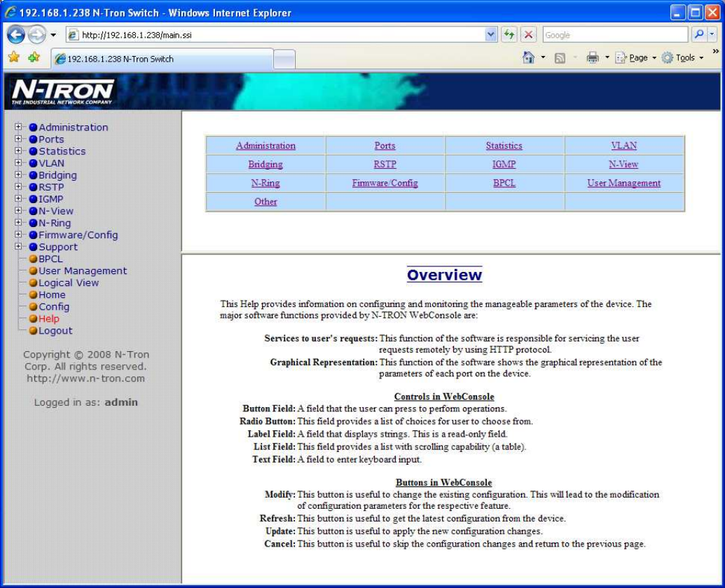Expand the N-View tree node
This screenshot has width=725, height=588.
(18, 210)
